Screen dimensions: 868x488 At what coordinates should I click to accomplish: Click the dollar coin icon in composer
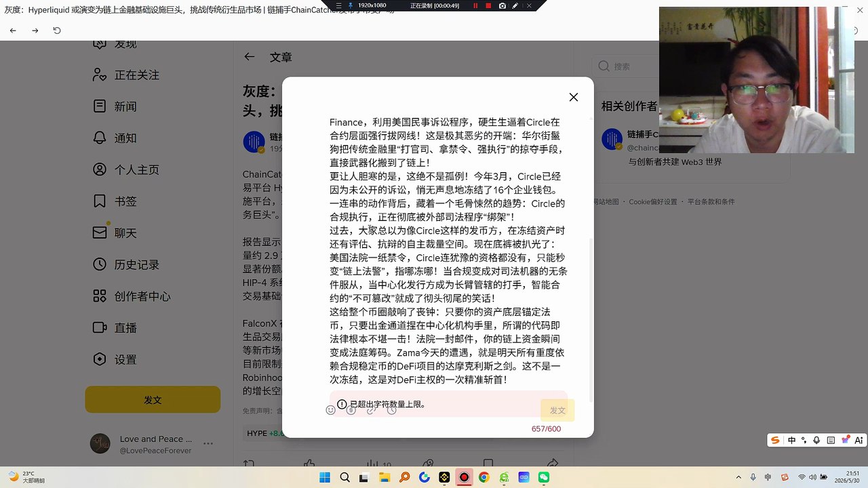[x=351, y=410]
